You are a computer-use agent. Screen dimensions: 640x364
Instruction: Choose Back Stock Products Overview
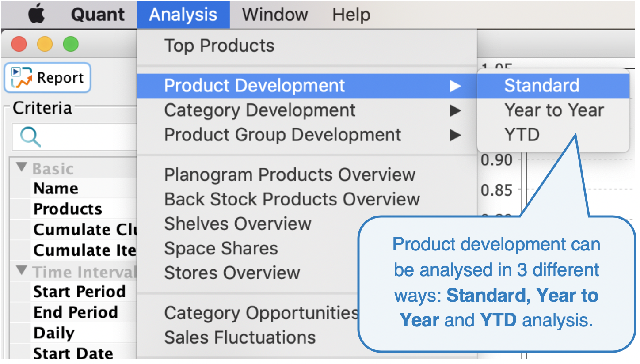point(292,199)
